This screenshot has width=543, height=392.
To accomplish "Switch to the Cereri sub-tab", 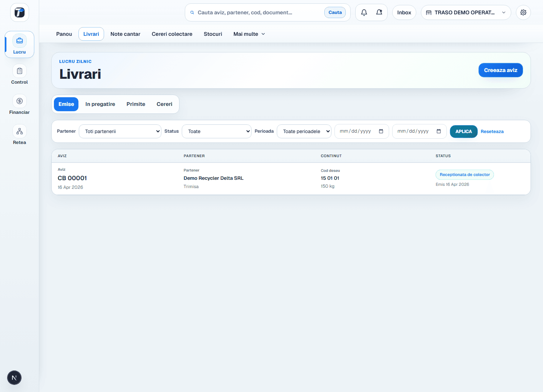I will click(x=164, y=104).
